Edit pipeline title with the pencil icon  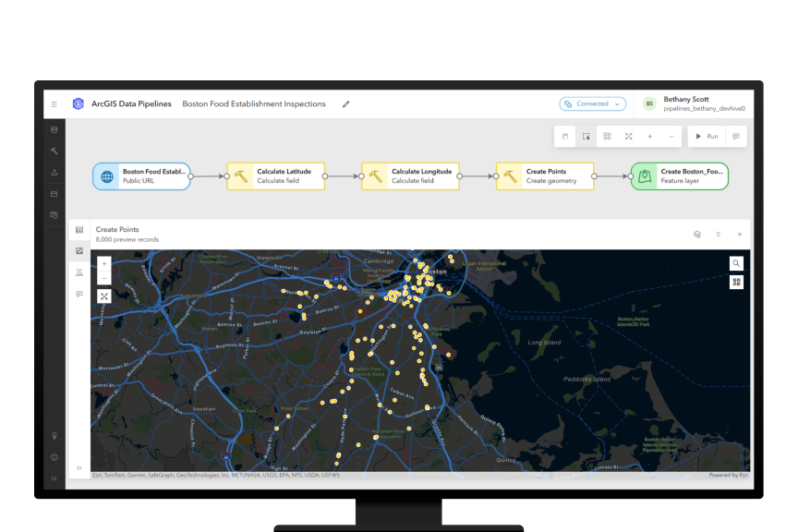point(346,103)
